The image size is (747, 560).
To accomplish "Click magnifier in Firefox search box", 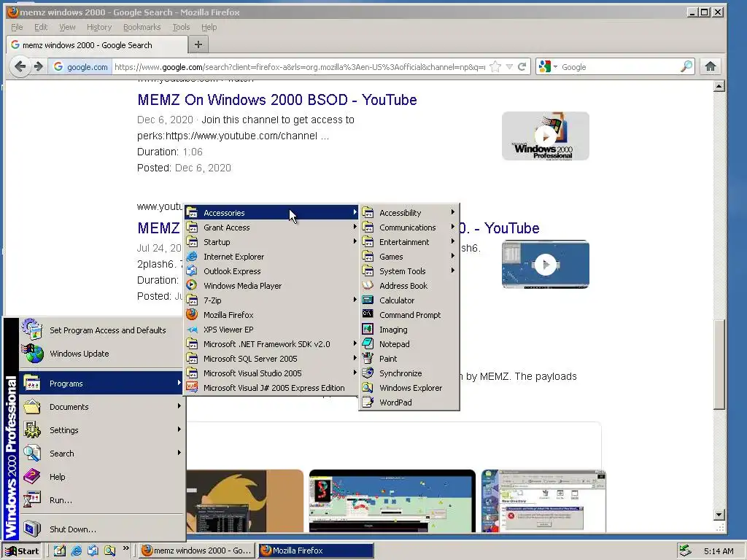I will coord(686,66).
